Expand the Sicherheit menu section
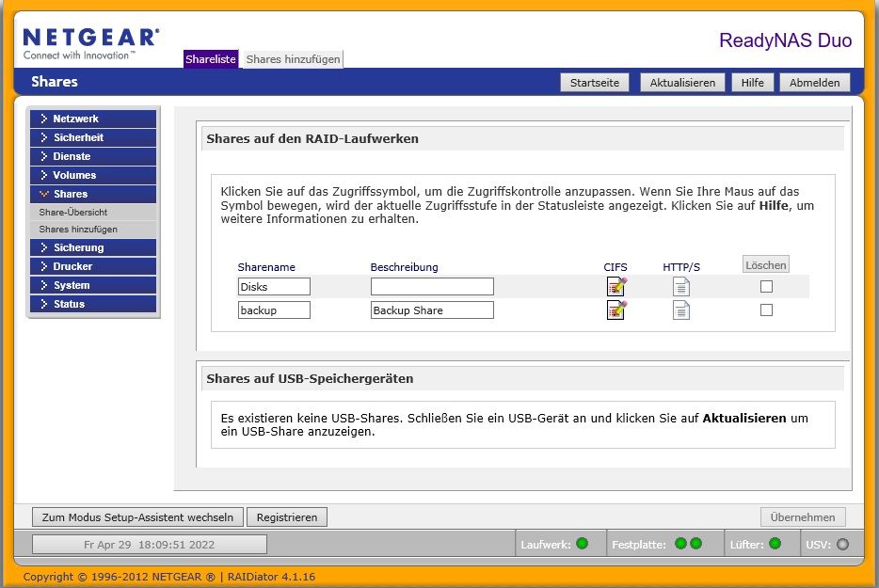The width and height of the screenshot is (879, 588). tap(93, 137)
